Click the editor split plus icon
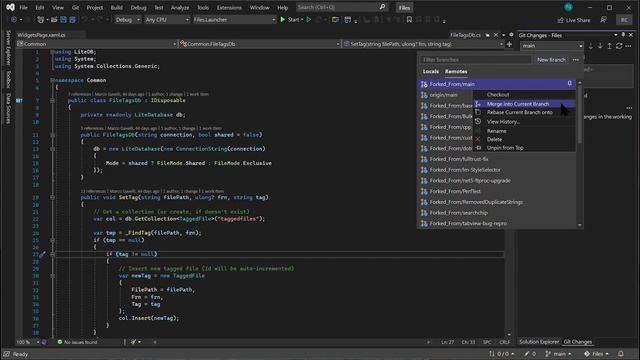The image size is (640, 360). [509, 44]
